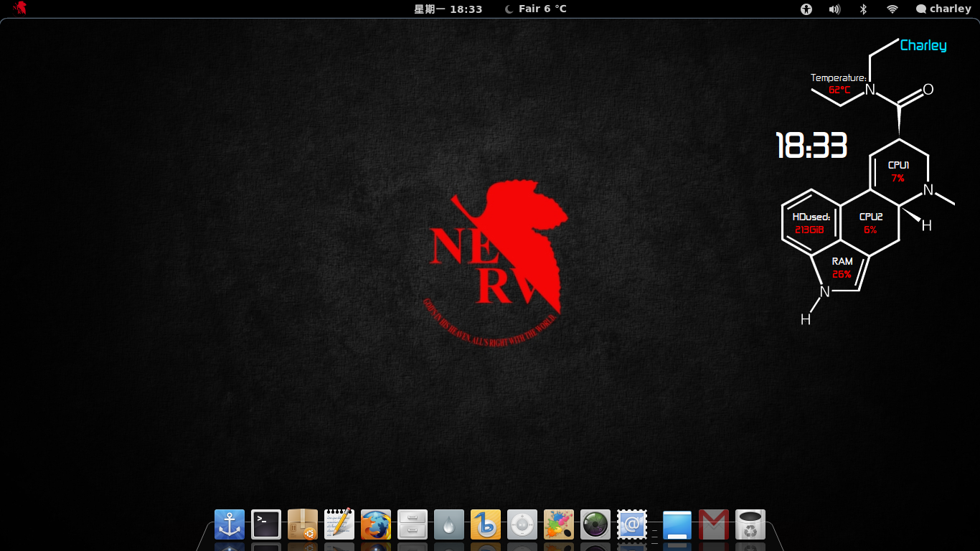
Task: Open the Trash in the dock
Action: click(750, 524)
